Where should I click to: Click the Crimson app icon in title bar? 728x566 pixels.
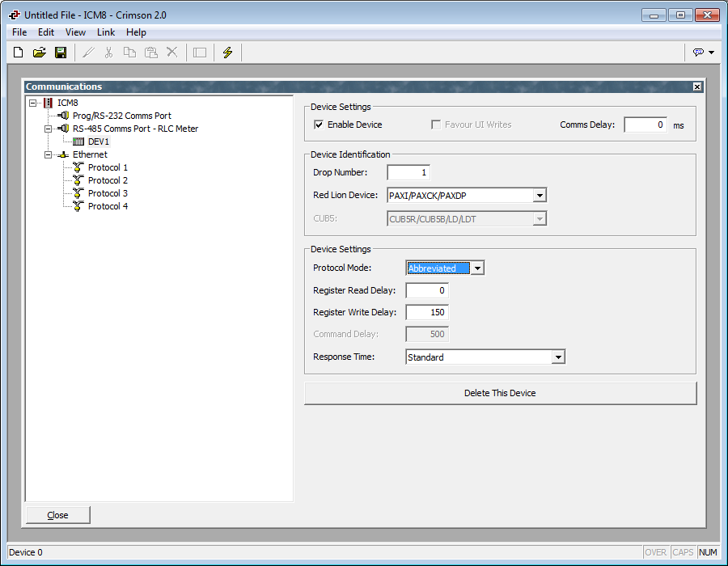(x=15, y=15)
